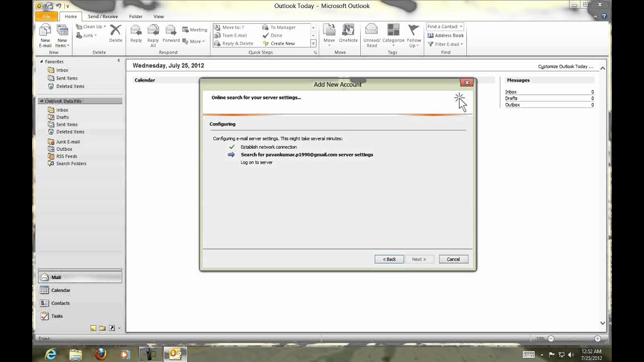Close the Add New Account dialog
The width and height of the screenshot is (644, 362).
466,82
